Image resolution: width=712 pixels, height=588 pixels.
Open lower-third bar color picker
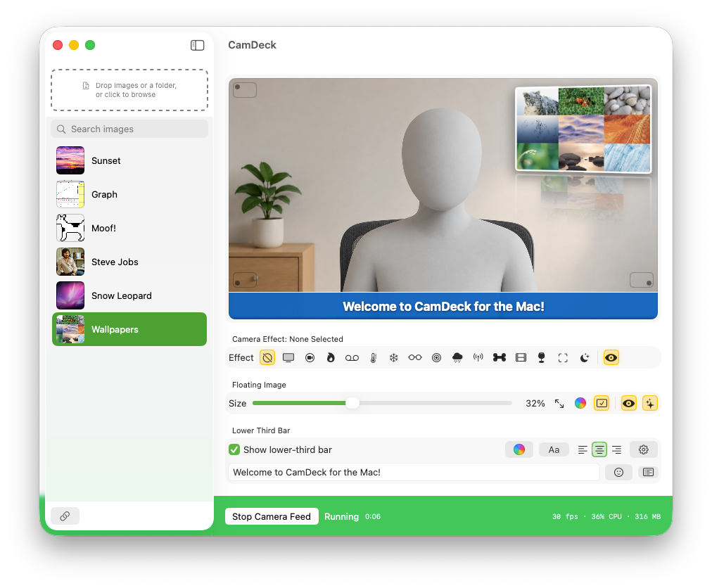click(519, 449)
